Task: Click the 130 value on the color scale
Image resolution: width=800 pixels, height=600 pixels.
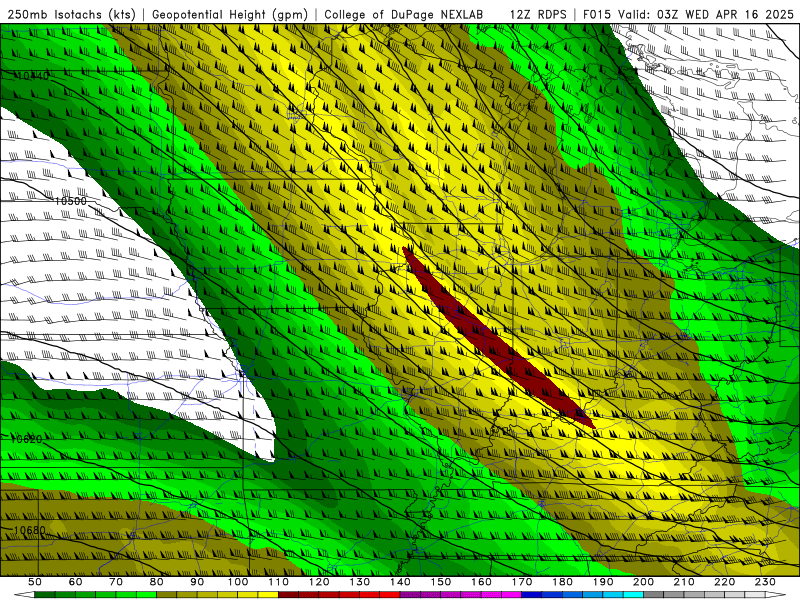Action: [360, 582]
